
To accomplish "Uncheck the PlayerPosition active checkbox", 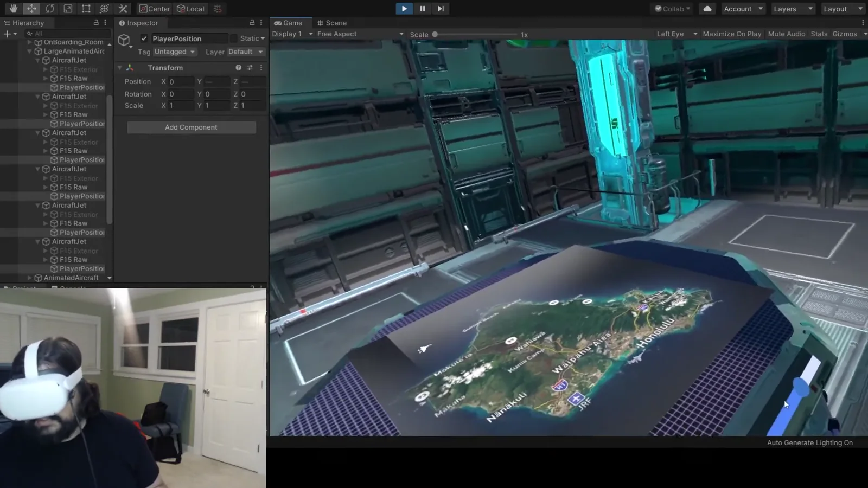I will (x=144, y=38).
